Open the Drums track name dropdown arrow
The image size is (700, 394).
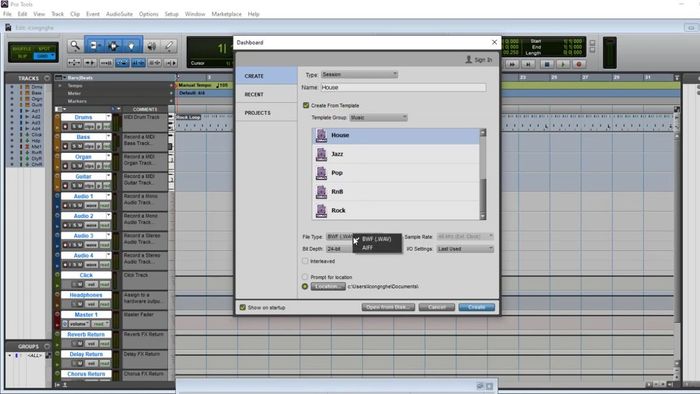(x=108, y=117)
